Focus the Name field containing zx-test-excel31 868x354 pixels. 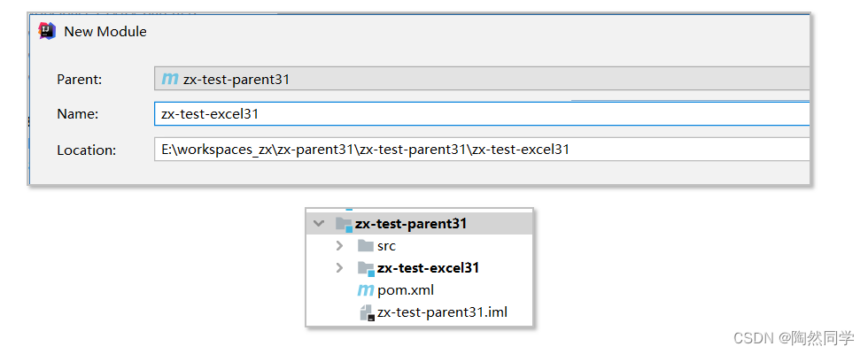(482, 114)
